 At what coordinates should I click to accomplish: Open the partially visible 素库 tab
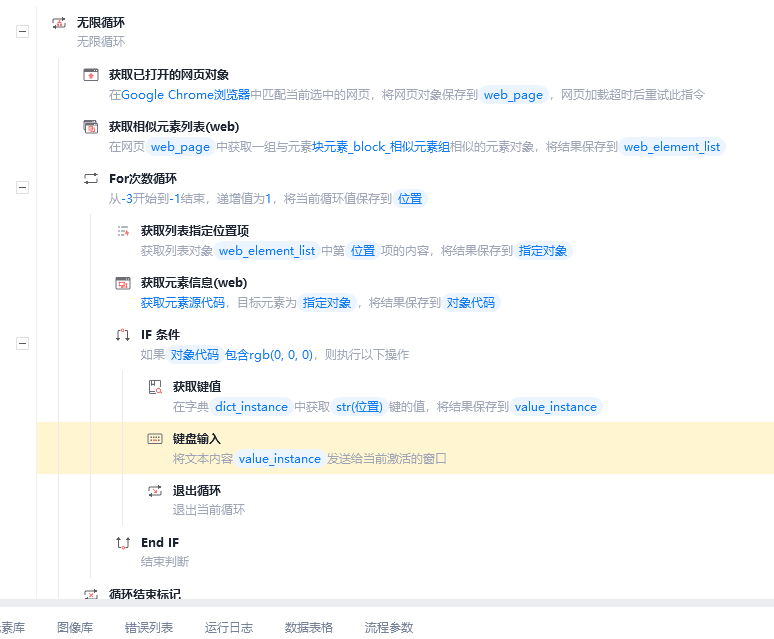coord(12,628)
